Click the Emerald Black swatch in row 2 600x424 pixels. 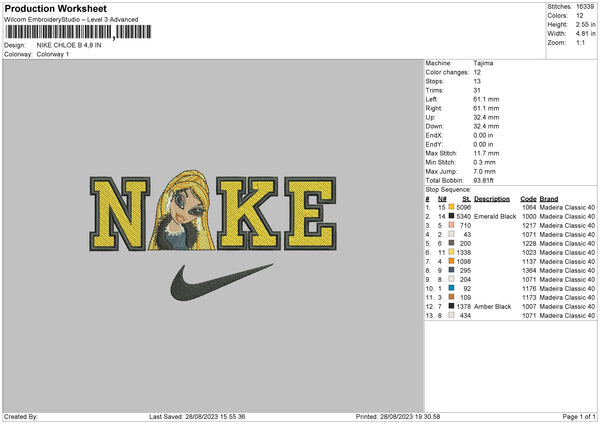click(x=452, y=216)
